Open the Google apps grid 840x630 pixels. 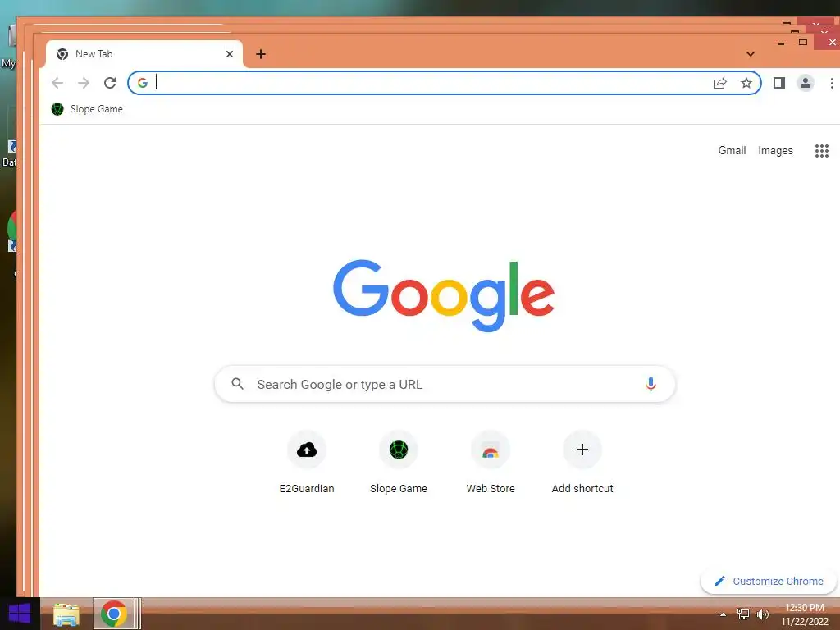coord(822,151)
